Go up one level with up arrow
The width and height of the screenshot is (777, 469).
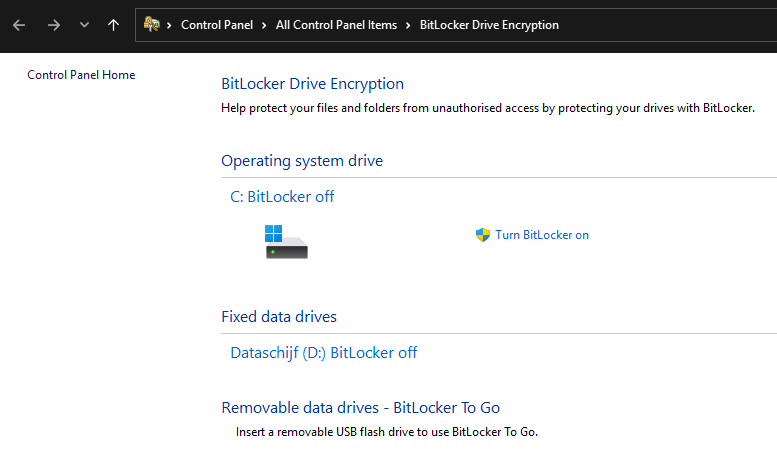113,25
